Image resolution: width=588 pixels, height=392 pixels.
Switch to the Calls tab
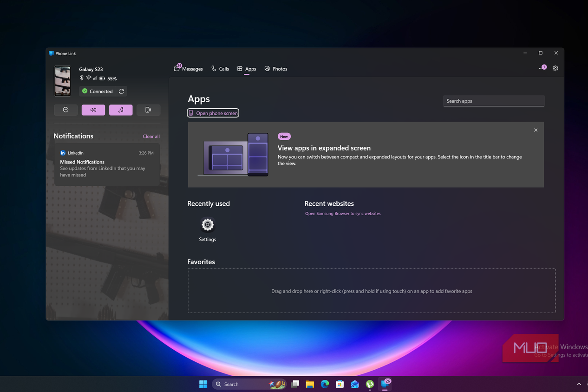[x=220, y=69]
